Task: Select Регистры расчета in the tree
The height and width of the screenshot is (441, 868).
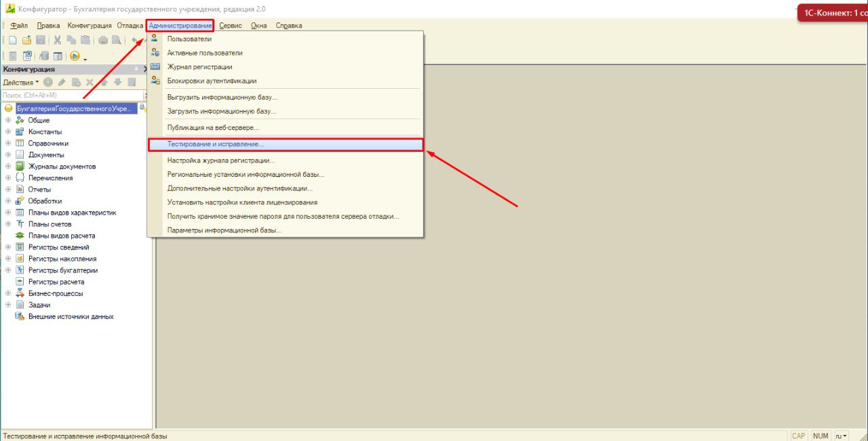Action: click(x=56, y=282)
